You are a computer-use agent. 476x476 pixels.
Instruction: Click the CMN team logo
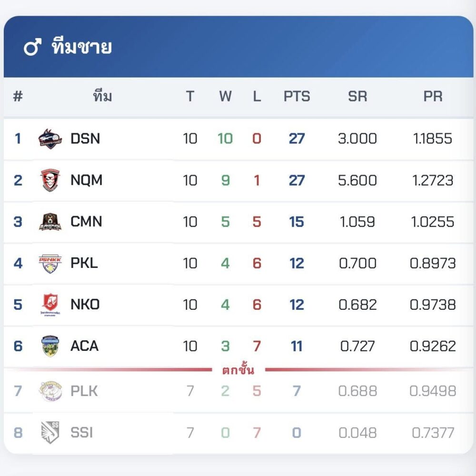click(50, 222)
